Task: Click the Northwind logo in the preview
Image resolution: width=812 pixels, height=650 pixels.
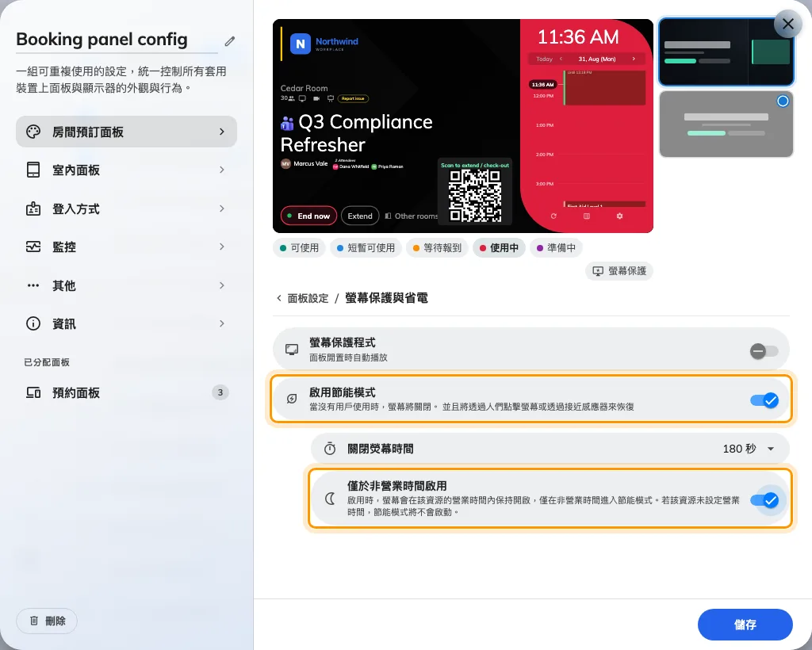Action: coord(324,44)
